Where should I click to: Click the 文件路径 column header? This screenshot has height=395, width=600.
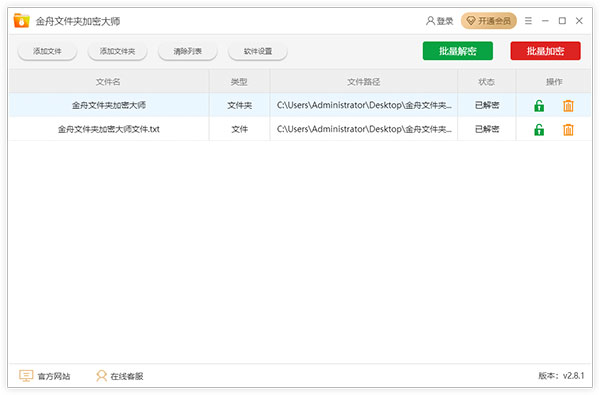[x=364, y=82]
